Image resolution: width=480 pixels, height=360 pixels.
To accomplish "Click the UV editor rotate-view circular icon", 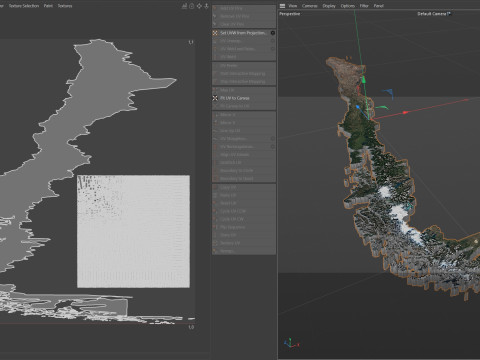I will coord(192,6).
